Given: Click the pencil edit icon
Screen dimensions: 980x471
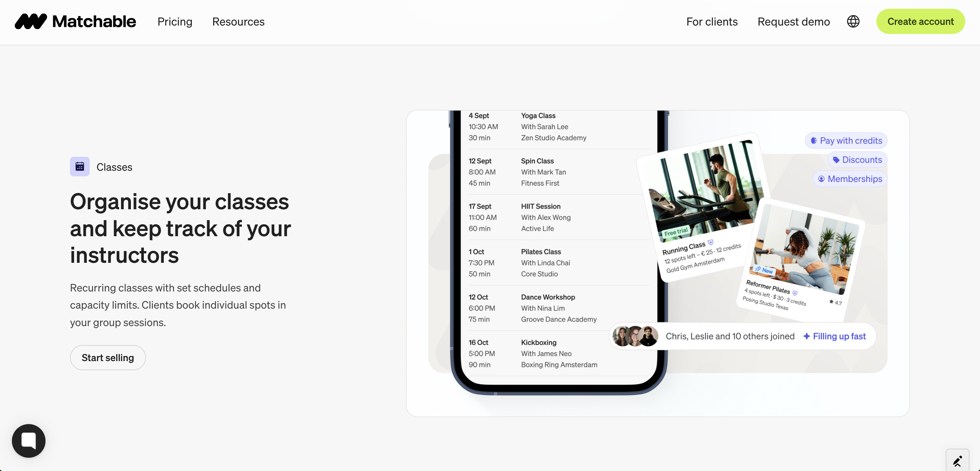Looking at the screenshot, I should [957, 461].
